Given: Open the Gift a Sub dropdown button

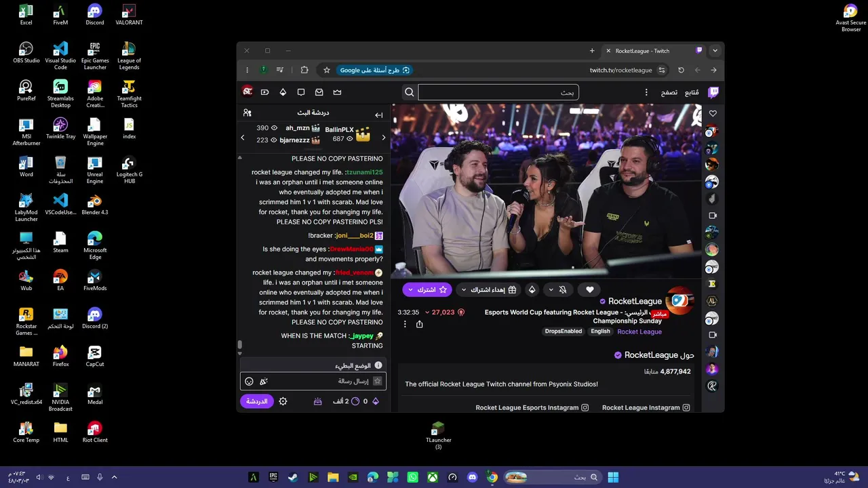Looking at the screenshot, I should [x=489, y=289].
